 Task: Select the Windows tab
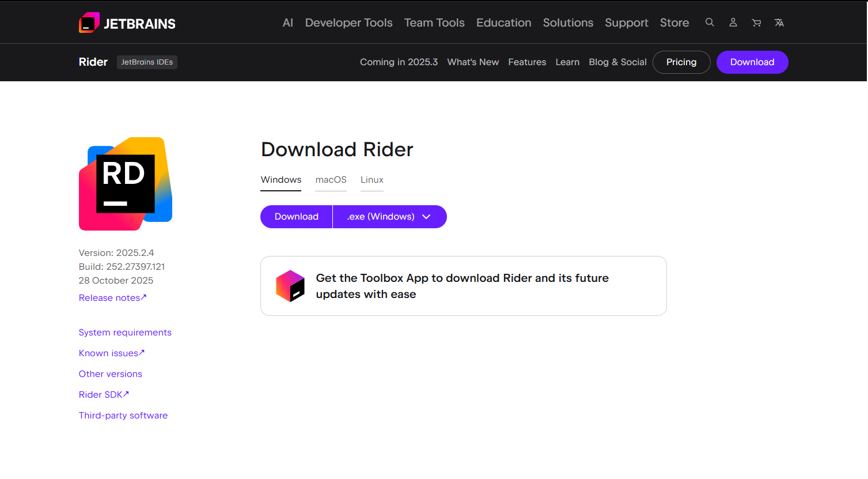(x=281, y=180)
